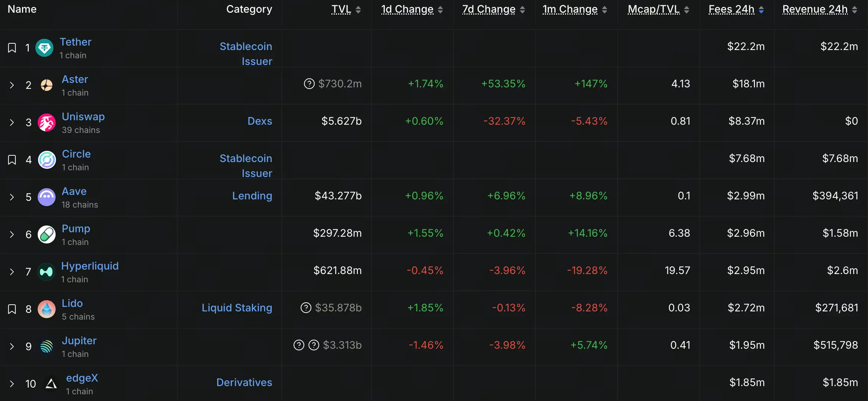The height and width of the screenshot is (401, 868).
Task: Click the Uniswap unicorn logo
Action: point(47,122)
